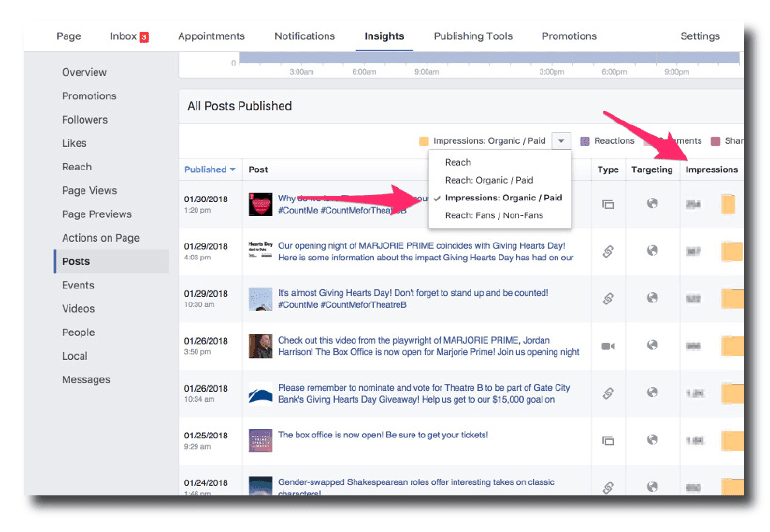Open Videos insights section
770x532 pixels.
[x=78, y=309]
